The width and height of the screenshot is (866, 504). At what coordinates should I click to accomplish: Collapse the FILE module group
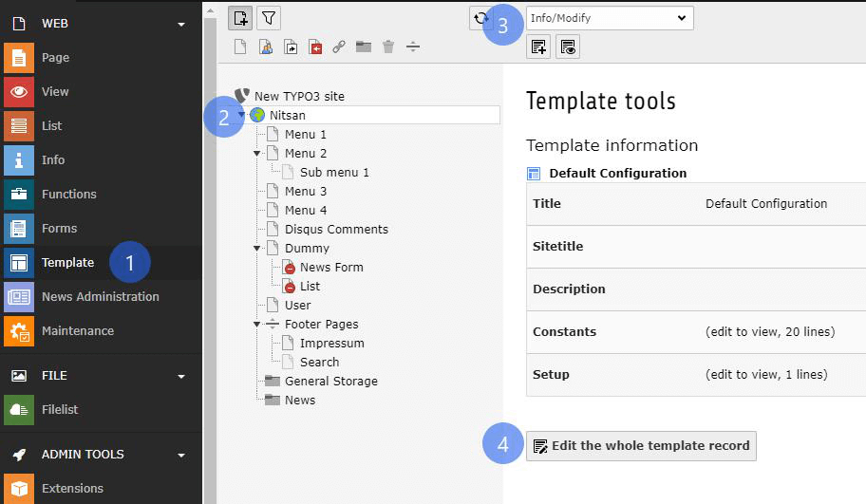[x=181, y=377]
